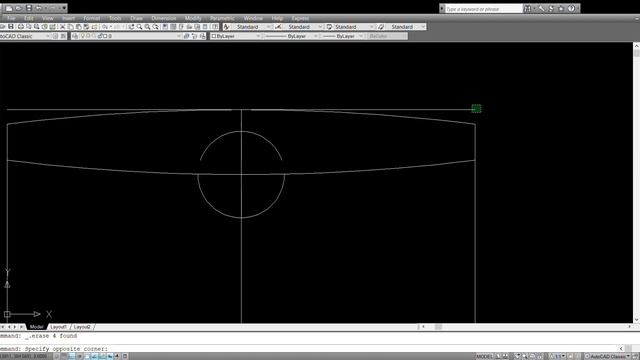Click the Zoom Previous icon
This screenshot has width=640, height=360.
coord(156,27)
